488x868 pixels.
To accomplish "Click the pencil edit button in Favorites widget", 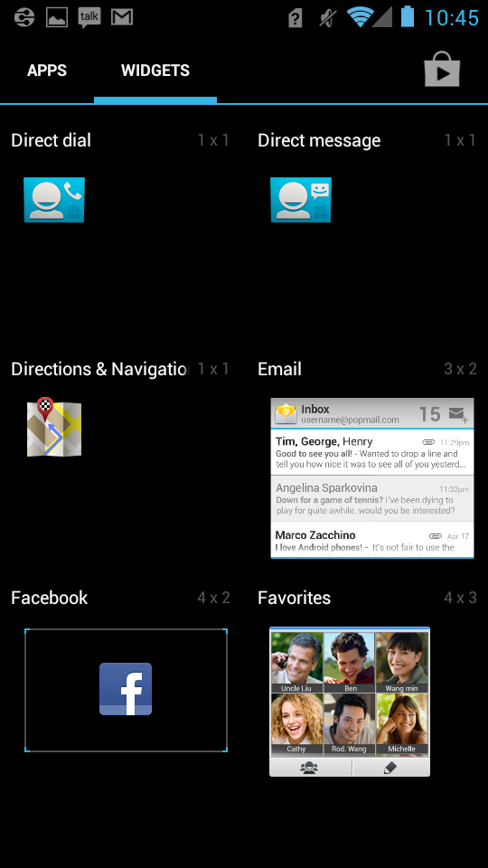I will click(390, 768).
